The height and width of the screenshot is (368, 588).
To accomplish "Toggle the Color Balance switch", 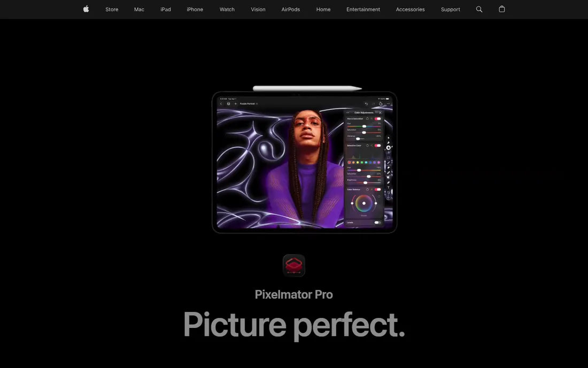I will (x=377, y=189).
